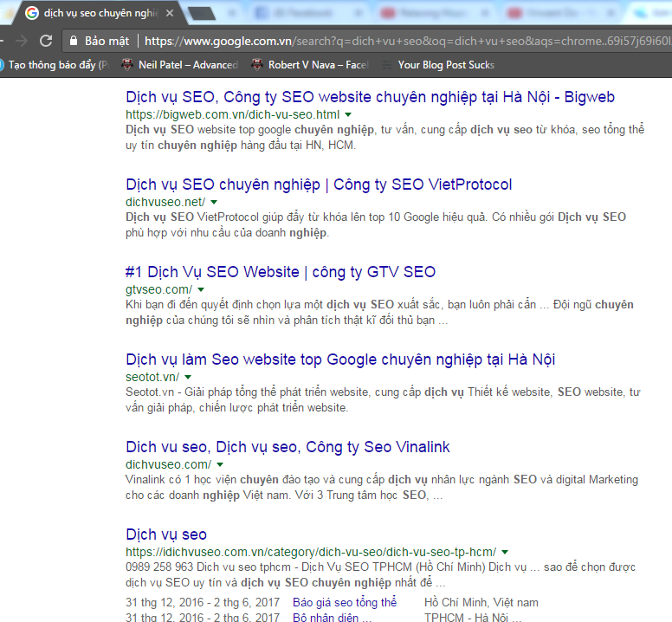This screenshot has height=622, width=672.
Task: Click phone number snippet '0989 258 963'
Action: (x=159, y=567)
